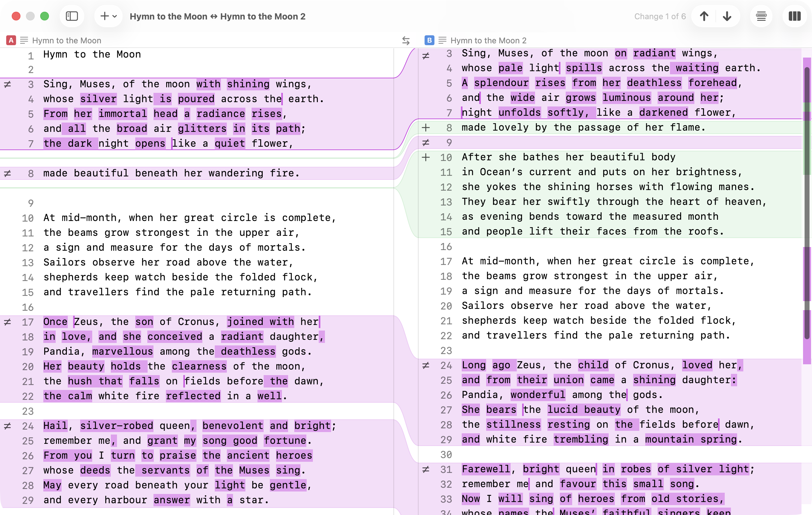
Task: Click right line 10 'After she bathes her beautiful body'
Action: [568, 157]
